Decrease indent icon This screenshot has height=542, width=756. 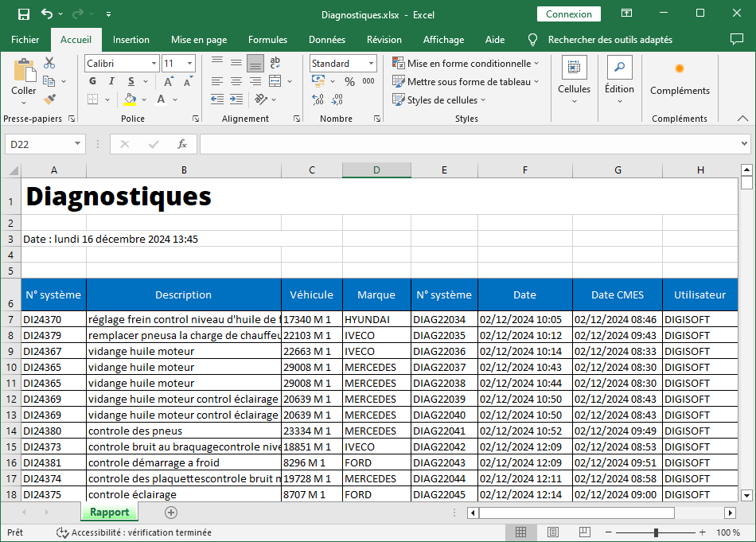tap(217, 99)
